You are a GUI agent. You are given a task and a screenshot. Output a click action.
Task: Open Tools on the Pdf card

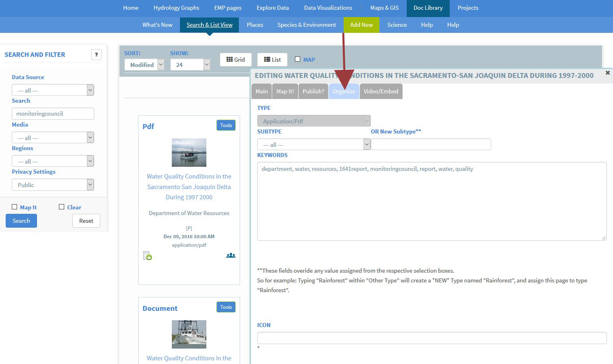[x=226, y=125]
